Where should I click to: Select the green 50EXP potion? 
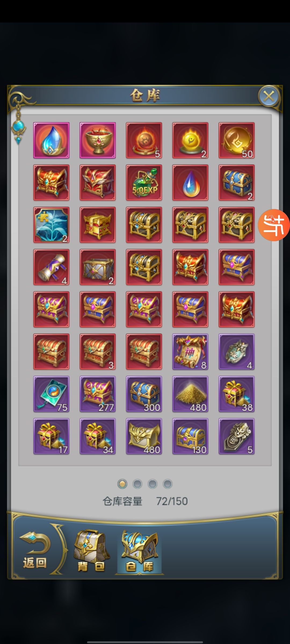[144, 182]
